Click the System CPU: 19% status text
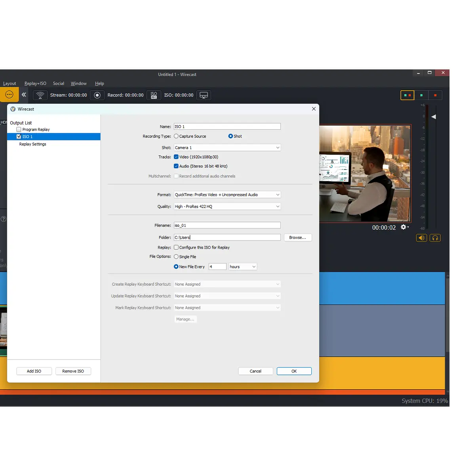This screenshot has height=476, width=461. coord(425,401)
